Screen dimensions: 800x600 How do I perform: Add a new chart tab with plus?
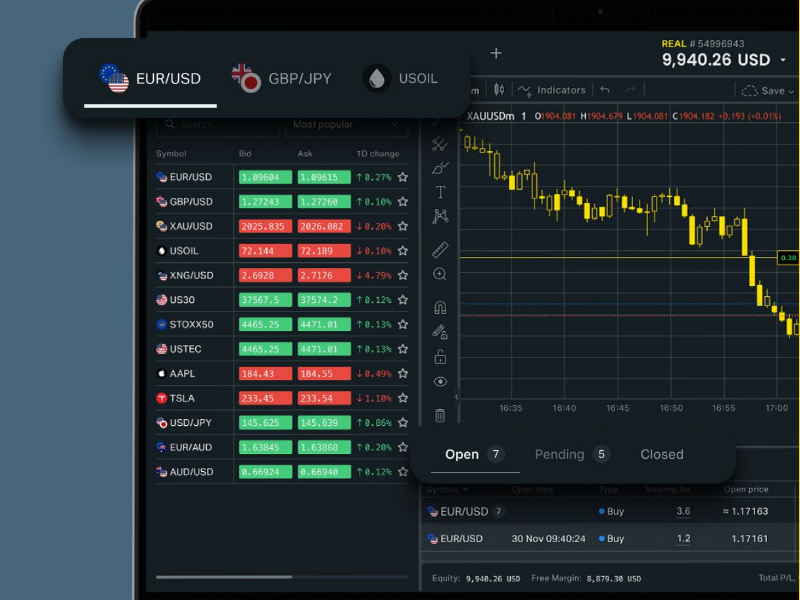click(x=496, y=53)
